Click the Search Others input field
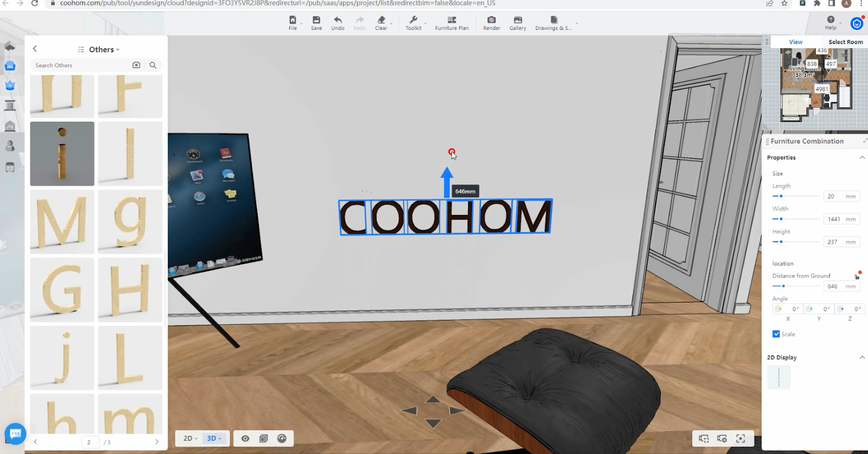 pos(81,65)
